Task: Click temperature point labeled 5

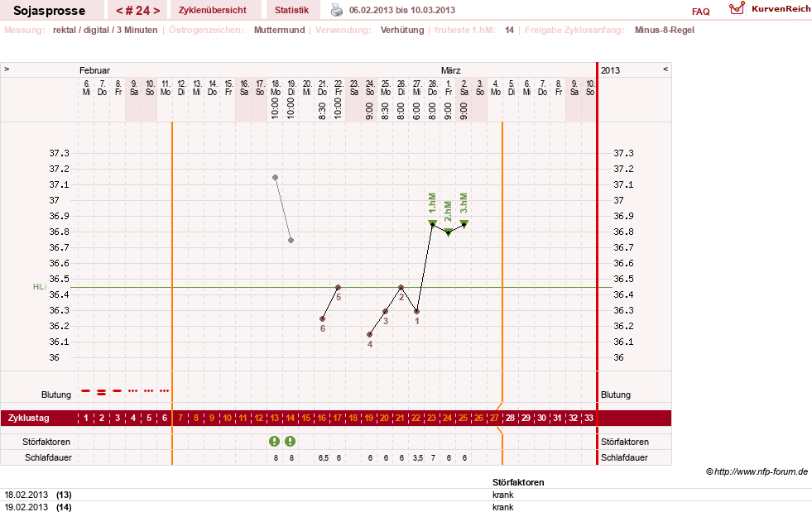Action: click(339, 287)
